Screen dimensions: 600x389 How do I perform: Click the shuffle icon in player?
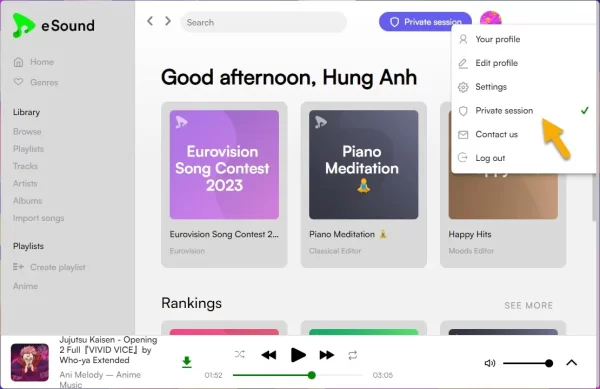[240, 355]
